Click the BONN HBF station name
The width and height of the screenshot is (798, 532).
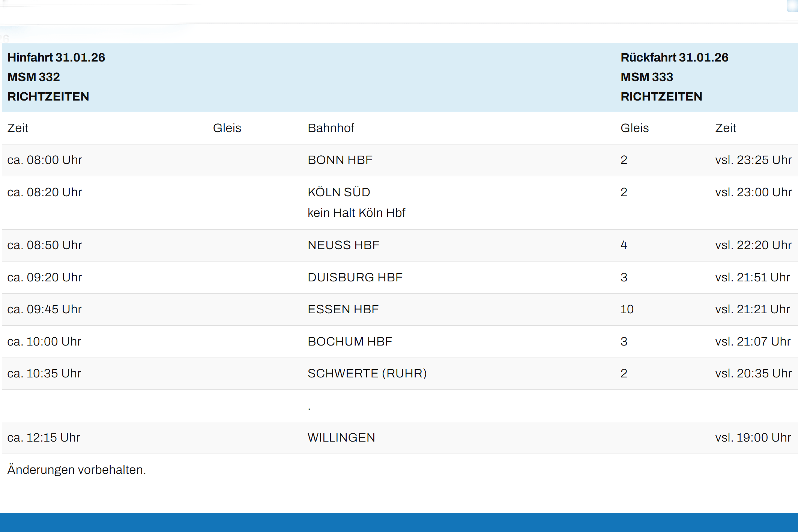[x=340, y=160]
